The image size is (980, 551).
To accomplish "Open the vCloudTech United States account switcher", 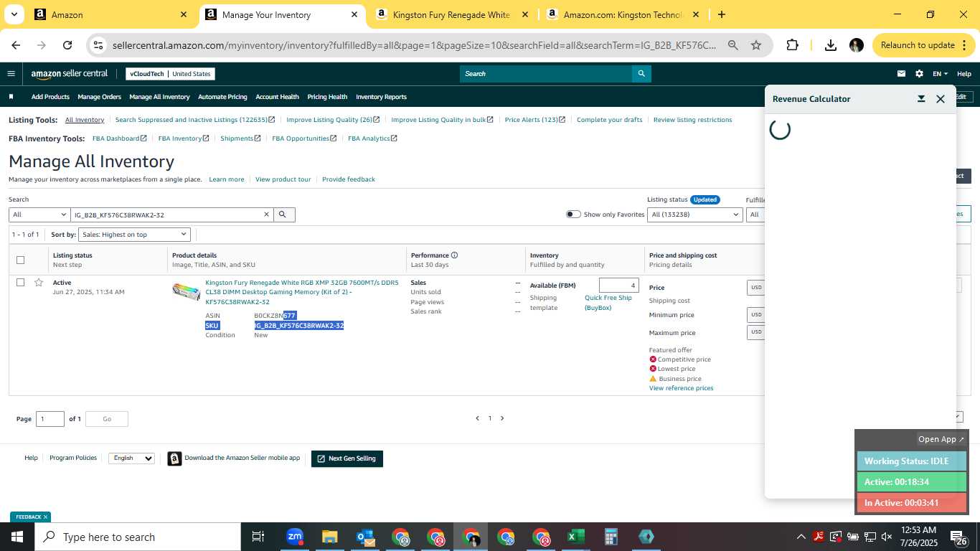I will (170, 74).
